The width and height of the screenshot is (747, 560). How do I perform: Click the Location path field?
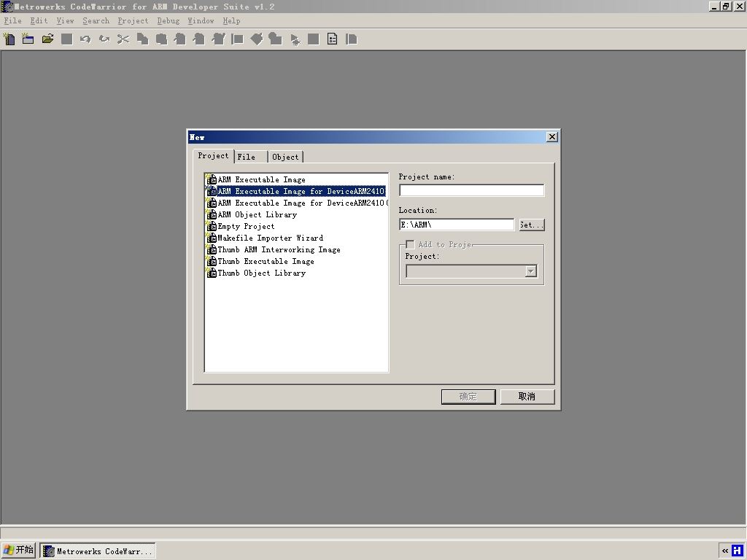click(457, 225)
